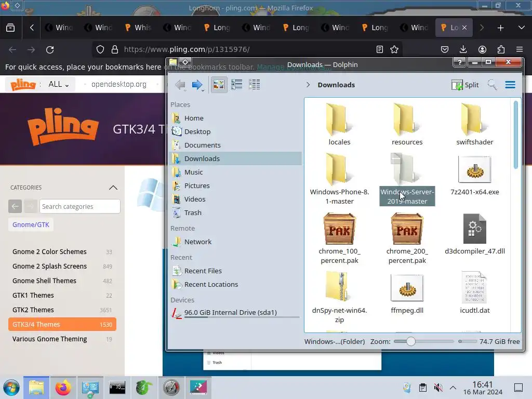Select dnSpy-net-win64.zip archive
The width and height of the screenshot is (532, 399).
pos(339,297)
